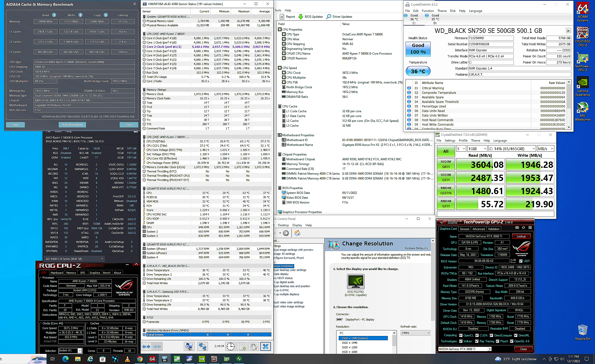The height and width of the screenshot is (364, 595).
Task: Toggle DirectML checkbox in GPU-Z
Action: [x=516, y=335]
